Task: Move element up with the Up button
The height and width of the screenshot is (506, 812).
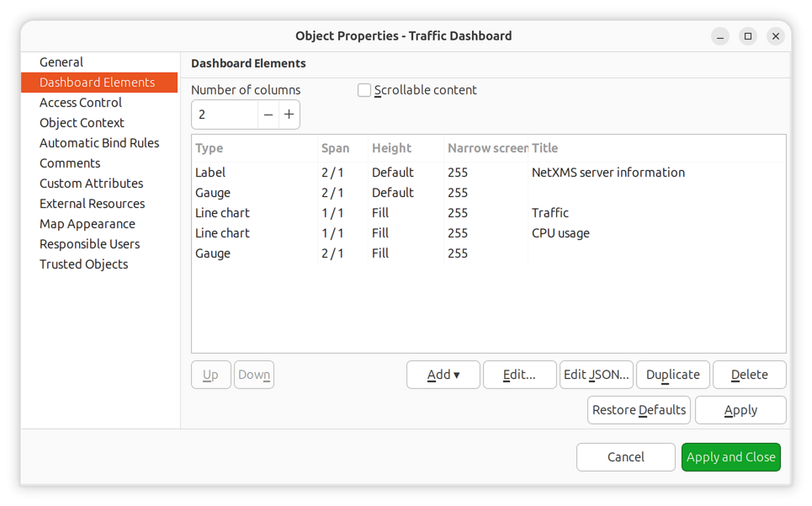Action: point(210,375)
